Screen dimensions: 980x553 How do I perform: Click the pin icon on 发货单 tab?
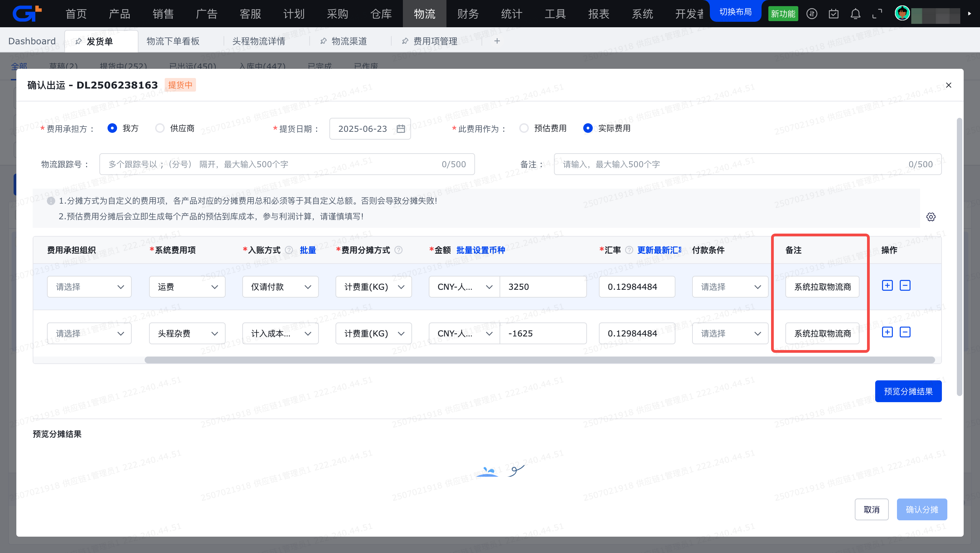(x=78, y=41)
